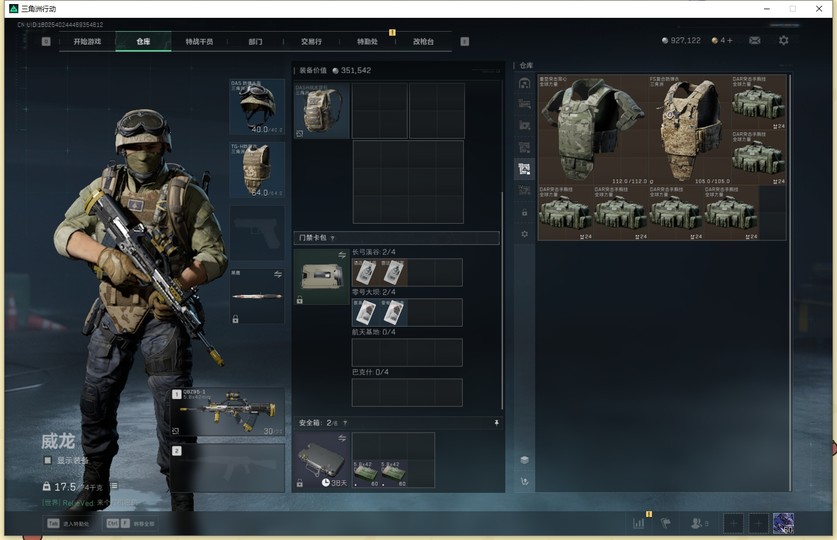Open the stats bar chart icon
This screenshot has width=837, height=540.
pyautogui.click(x=639, y=523)
